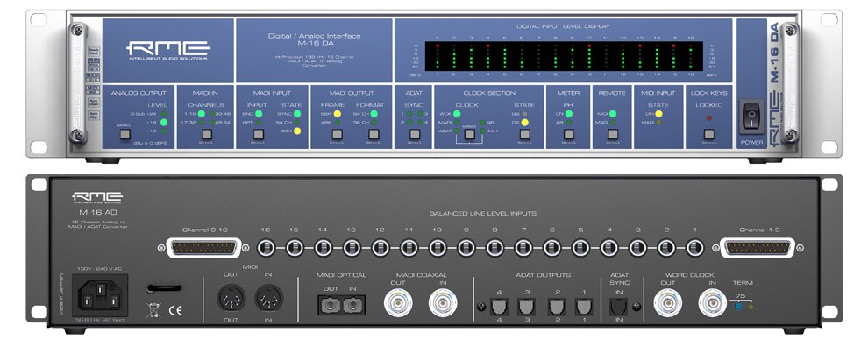The height and width of the screenshot is (347, 868).
Task: Click the Meter PH select button
Action: 568,133
